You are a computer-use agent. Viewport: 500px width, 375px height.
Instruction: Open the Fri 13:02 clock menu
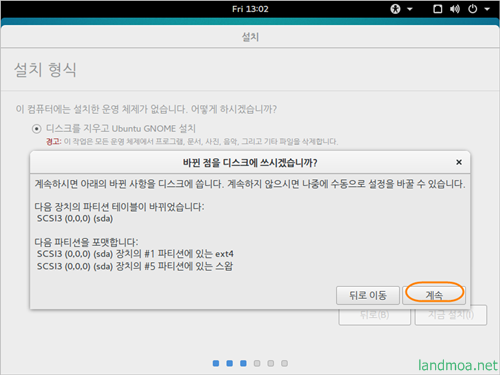click(x=250, y=9)
